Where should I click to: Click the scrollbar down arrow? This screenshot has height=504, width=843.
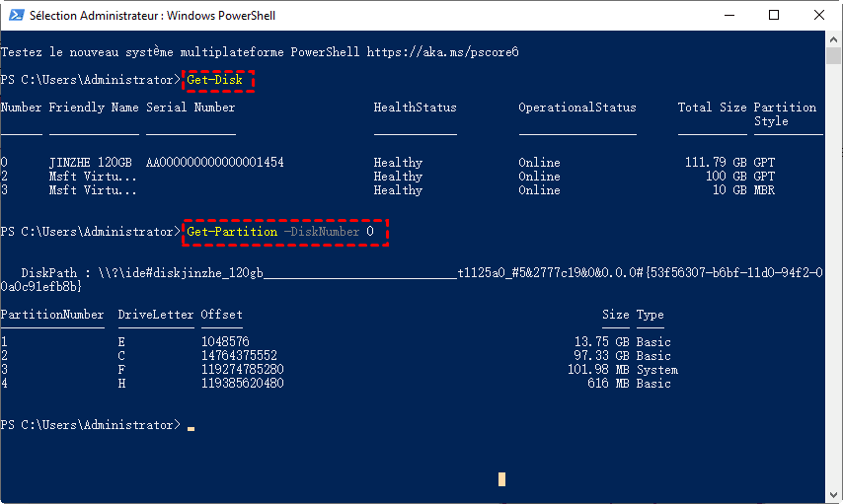pyautogui.click(x=834, y=495)
